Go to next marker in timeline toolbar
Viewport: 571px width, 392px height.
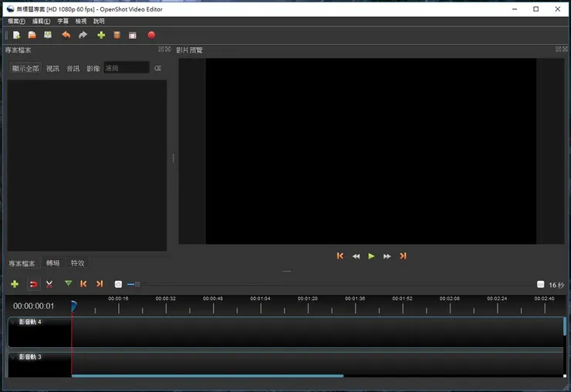point(100,284)
